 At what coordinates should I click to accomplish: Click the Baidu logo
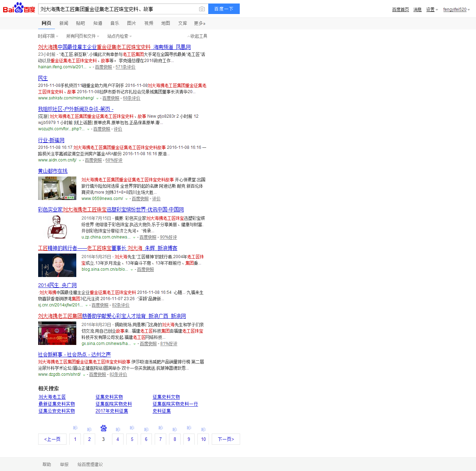[x=19, y=8]
